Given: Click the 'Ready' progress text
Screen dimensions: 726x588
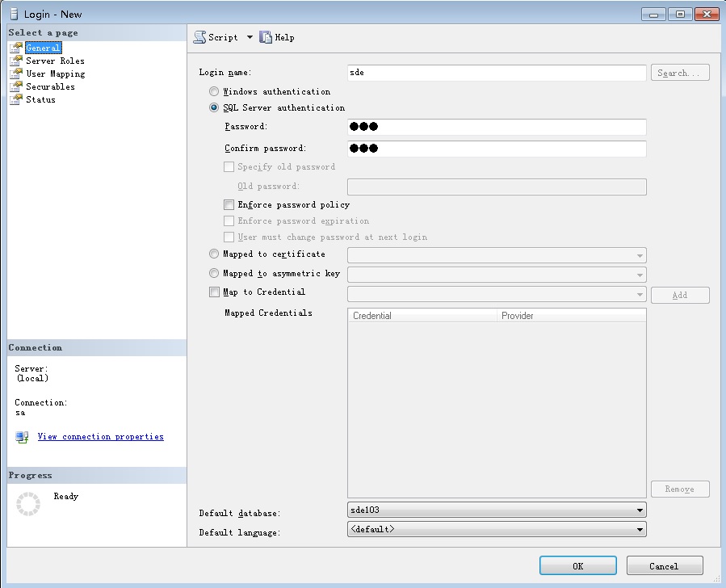Looking at the screenshot, I should click(x=65, y=497).
